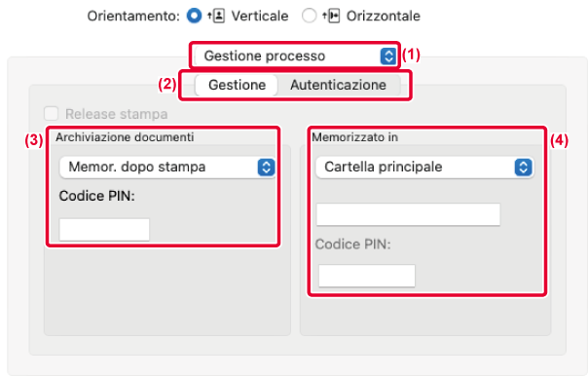Image resolution: width=588 pixels, height=377 pixels.
Task: Click the folder name field below Cartella principale
Action: click(408, 214)
